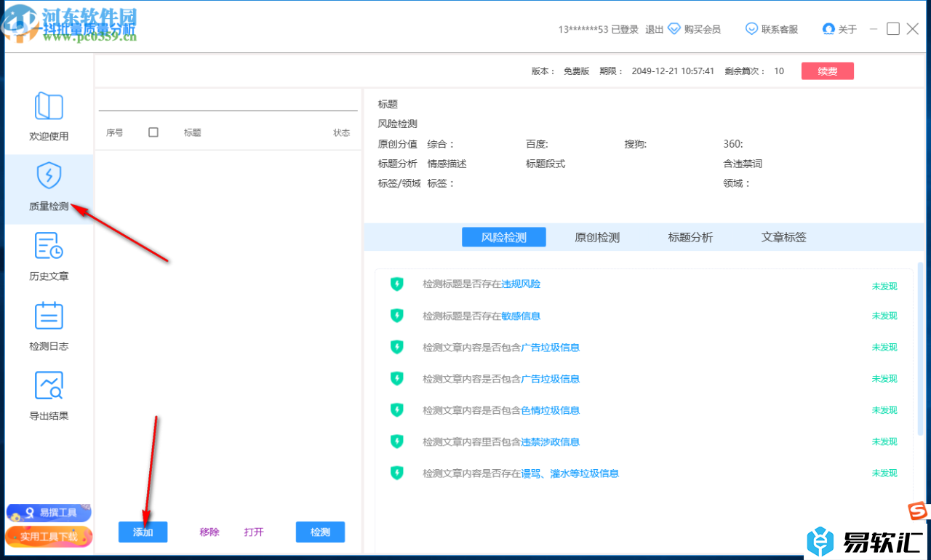Click the 状态 column header
Screen dimensions: 931x560
coord(342,133)
